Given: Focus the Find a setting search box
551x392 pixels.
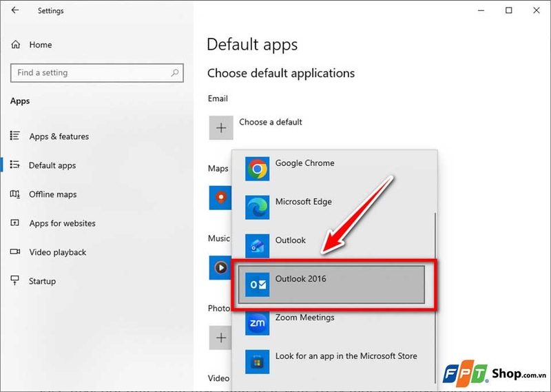Looking at the screenshot, I should (97, 73).
